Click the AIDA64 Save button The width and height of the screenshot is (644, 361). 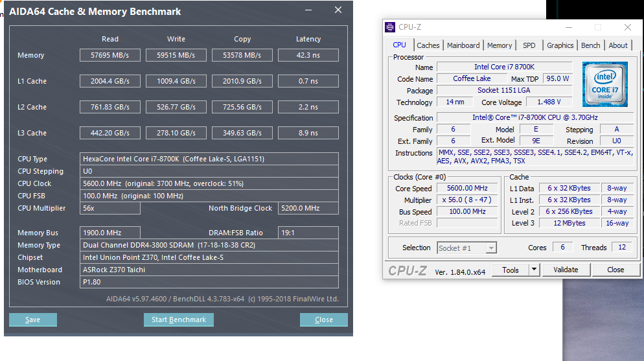point(33,320)
